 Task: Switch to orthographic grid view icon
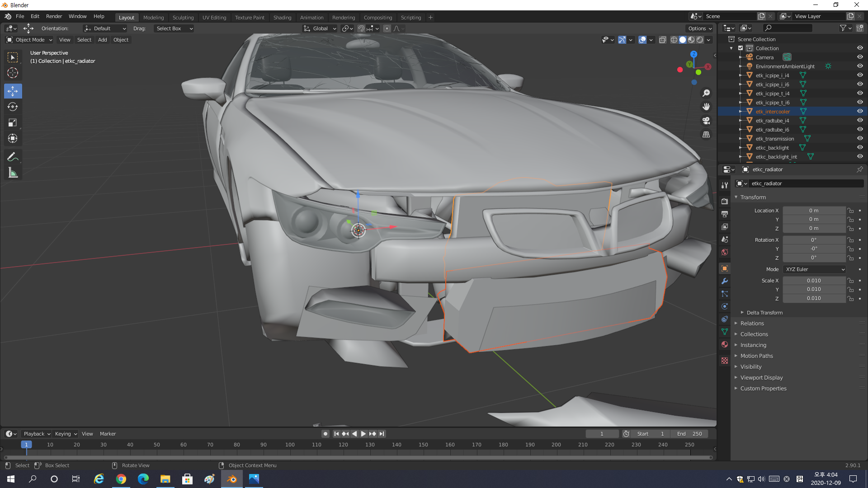tap(706, 135)
